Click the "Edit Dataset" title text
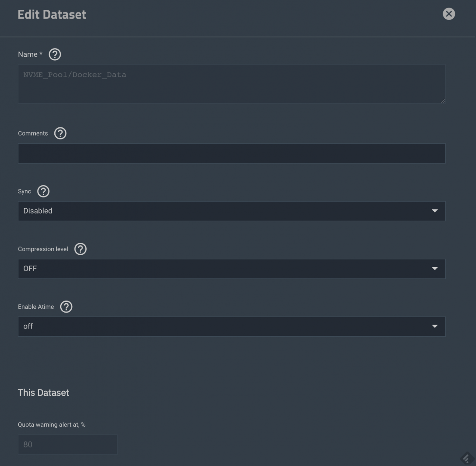Viewport: 476px width, 466px height. (52, 14)
